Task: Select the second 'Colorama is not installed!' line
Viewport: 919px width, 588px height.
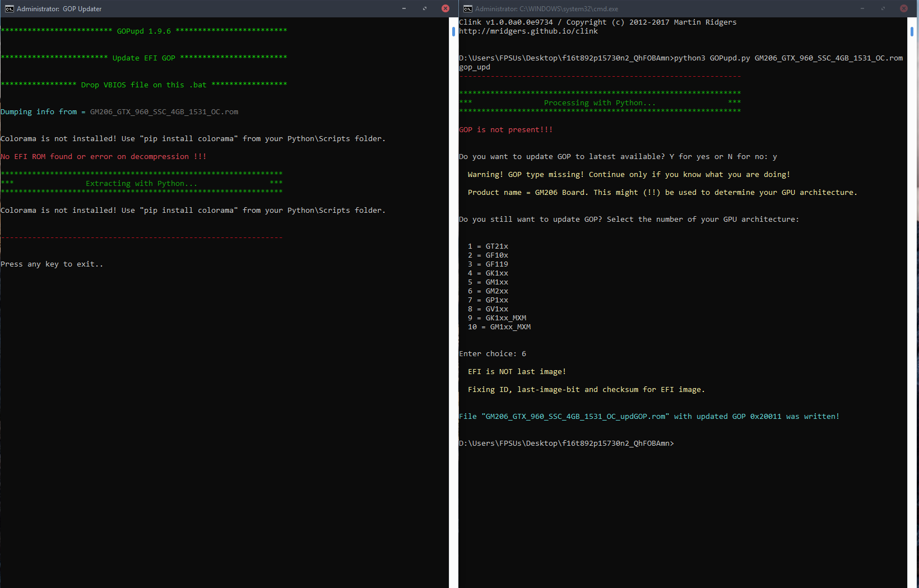Action: point(193,211)
